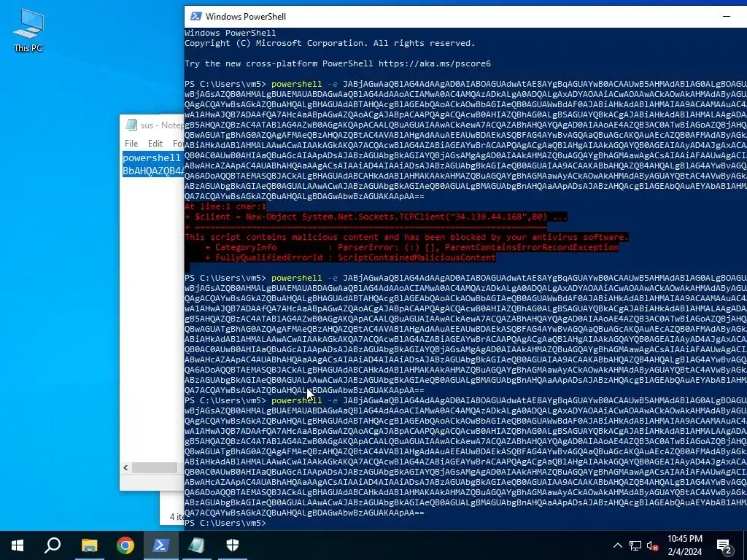Click the 'At line:1 char:1' error text
This screenshot has height=560, width=747.
pyautogui.click(x=225, y=206)
